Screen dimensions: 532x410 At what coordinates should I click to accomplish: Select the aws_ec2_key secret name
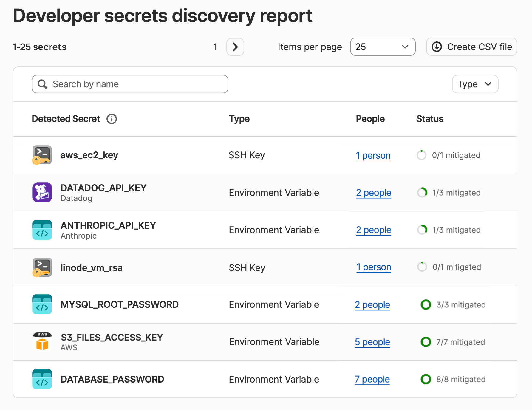tap(89, 155)
